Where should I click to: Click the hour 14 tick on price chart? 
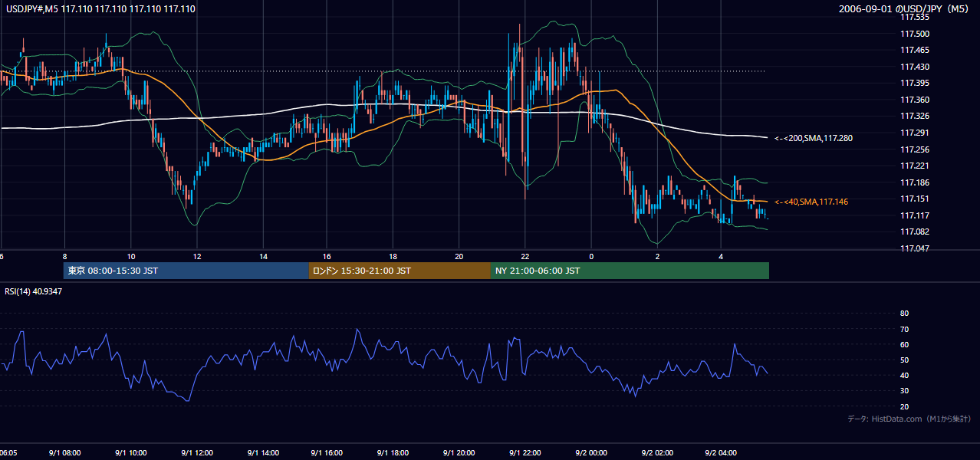(x=262, y=256)
